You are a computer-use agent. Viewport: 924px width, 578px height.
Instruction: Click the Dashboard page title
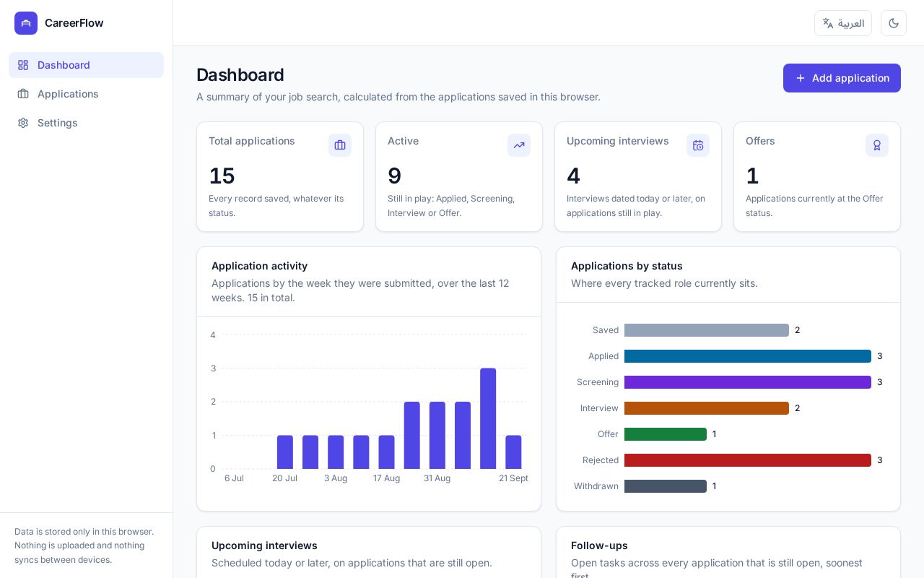(240, 75)
